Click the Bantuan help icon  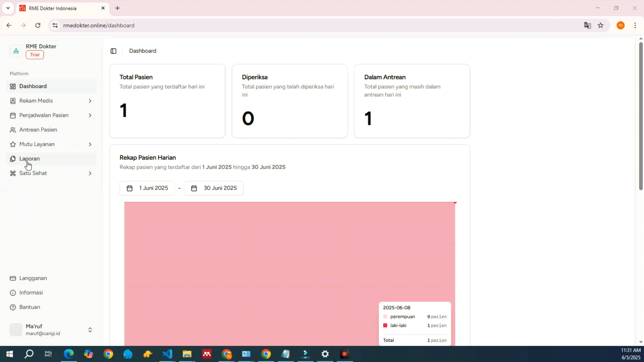[13, 307]
